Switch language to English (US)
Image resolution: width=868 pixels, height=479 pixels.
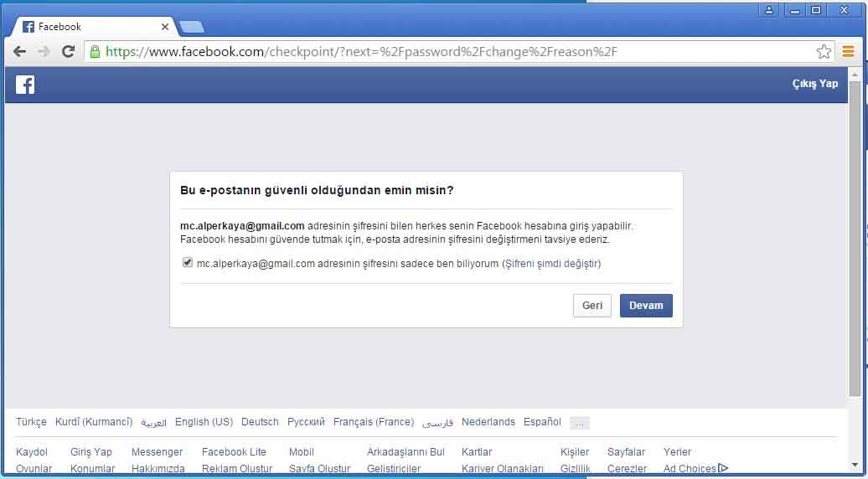click(x=204, y=422)
